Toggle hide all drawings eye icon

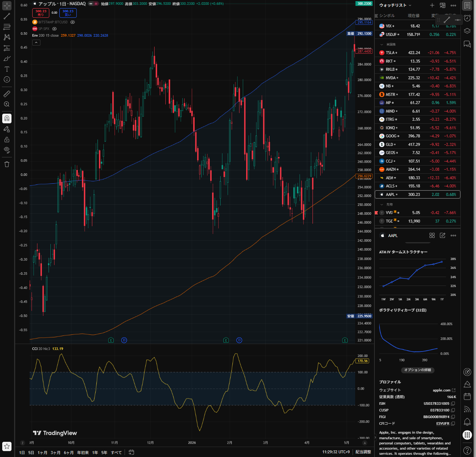7,150
